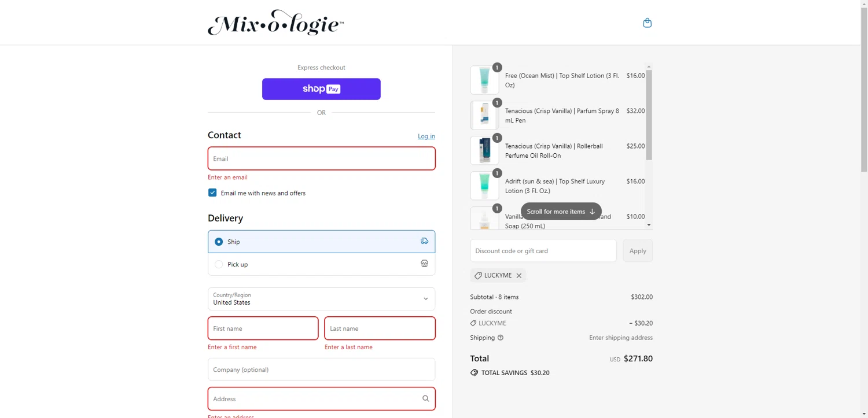Click the Log in link
This screenshot has width=868, height=418.
426,136
